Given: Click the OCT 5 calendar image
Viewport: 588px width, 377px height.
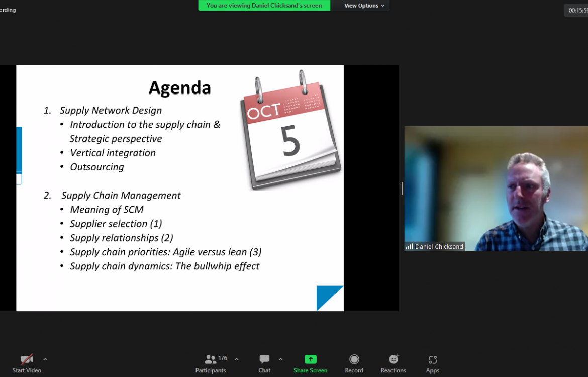Looking at the screenshot, I should (290, 130).
